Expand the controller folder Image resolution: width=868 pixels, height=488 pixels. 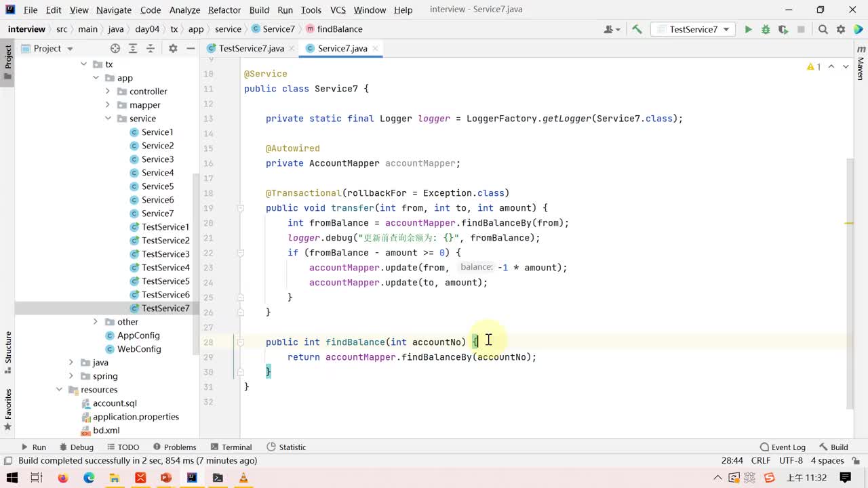pyautogui.click(x=108, y=91)
